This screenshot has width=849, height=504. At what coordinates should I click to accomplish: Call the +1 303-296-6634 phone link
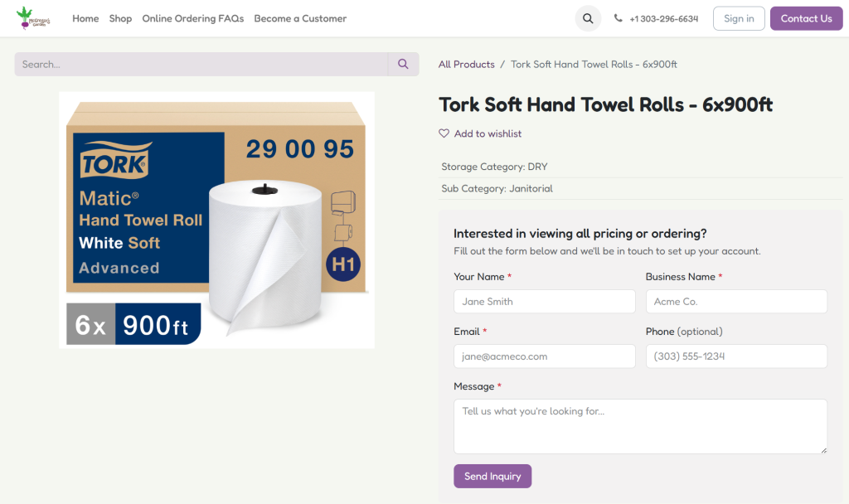click(x=664, y=18)
